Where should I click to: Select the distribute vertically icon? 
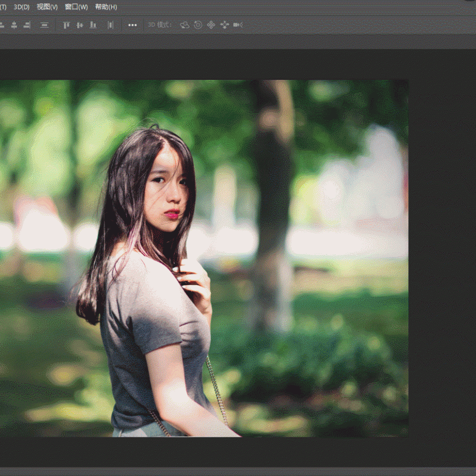tap(44, 25)
